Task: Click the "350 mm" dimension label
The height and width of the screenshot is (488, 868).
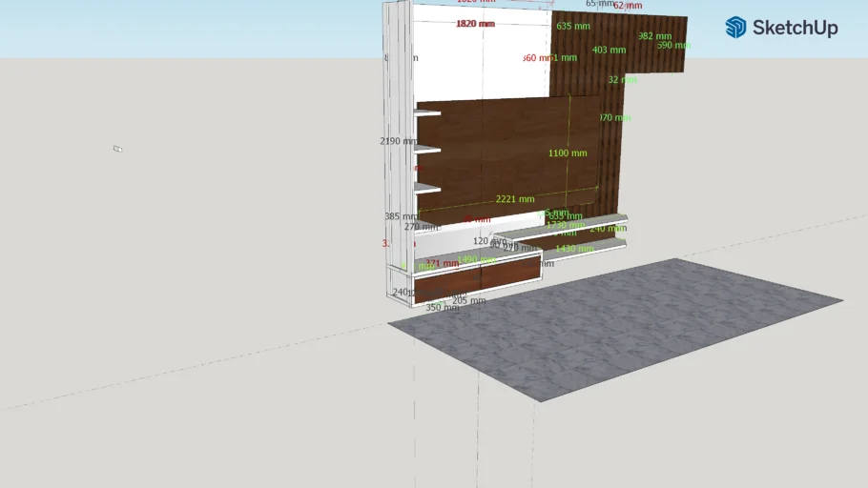Action: [x=443, y=307]
